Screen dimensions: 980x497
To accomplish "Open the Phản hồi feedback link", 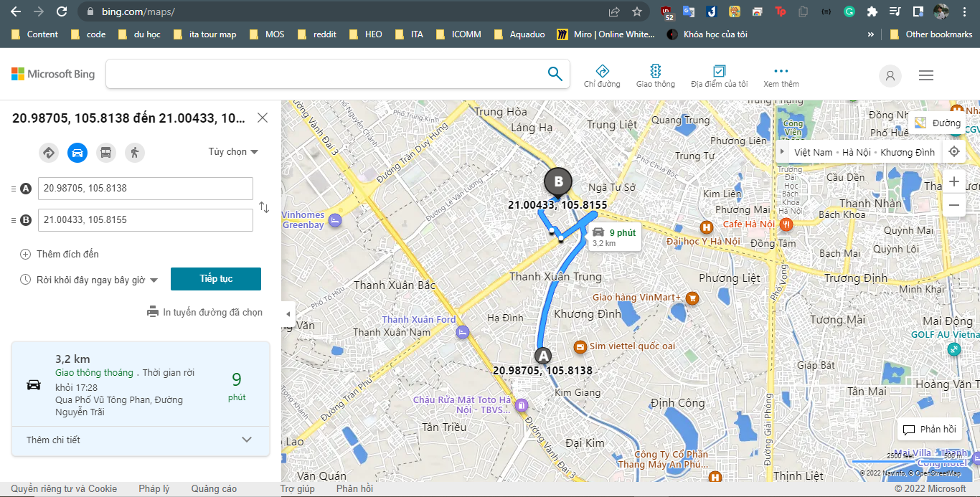I will [x=354, y=488].
